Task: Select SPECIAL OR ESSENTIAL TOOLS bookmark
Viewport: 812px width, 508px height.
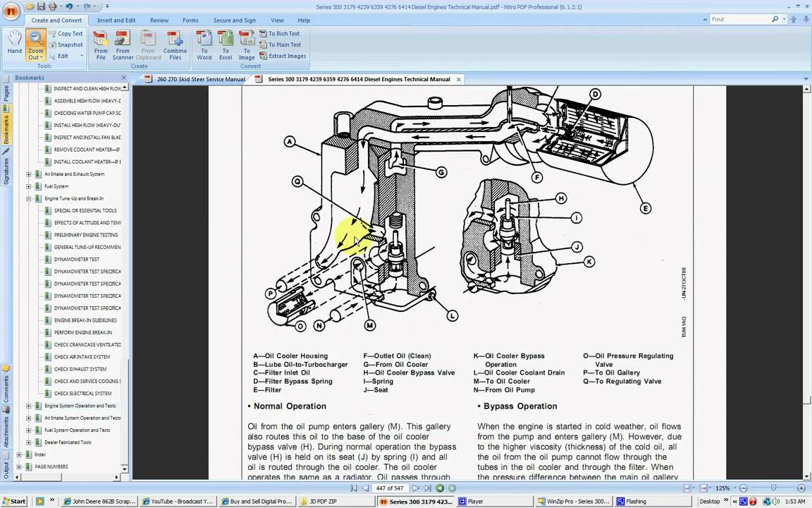Action: coord(85,210)
